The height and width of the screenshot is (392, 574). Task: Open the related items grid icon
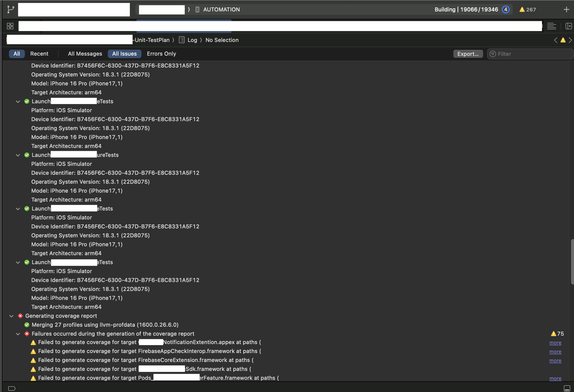point(10,26)
